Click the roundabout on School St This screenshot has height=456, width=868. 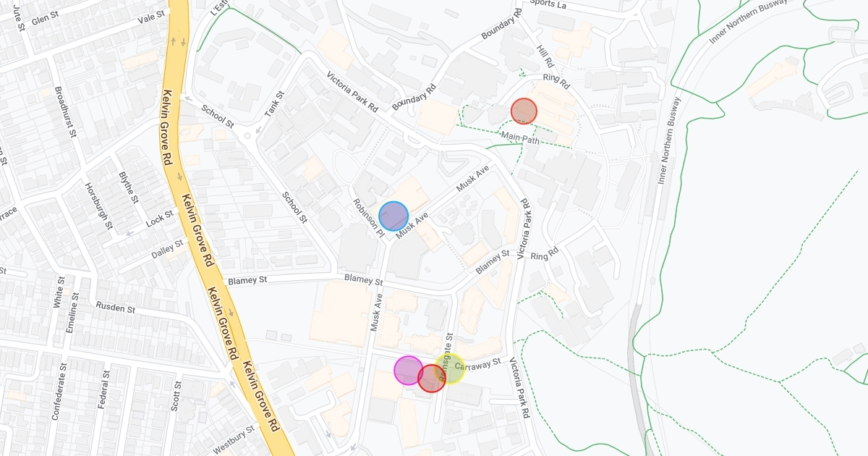pyautogui.click(x=247, y=135)
